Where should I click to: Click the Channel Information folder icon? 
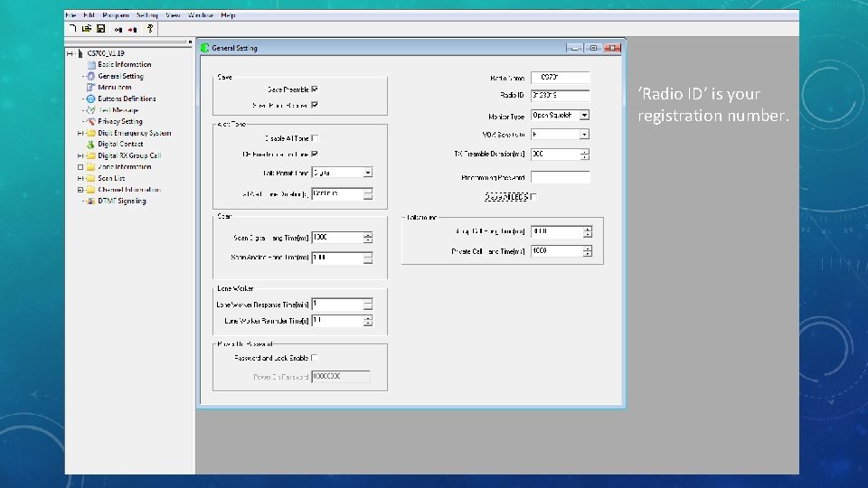[x=91, y=189]
